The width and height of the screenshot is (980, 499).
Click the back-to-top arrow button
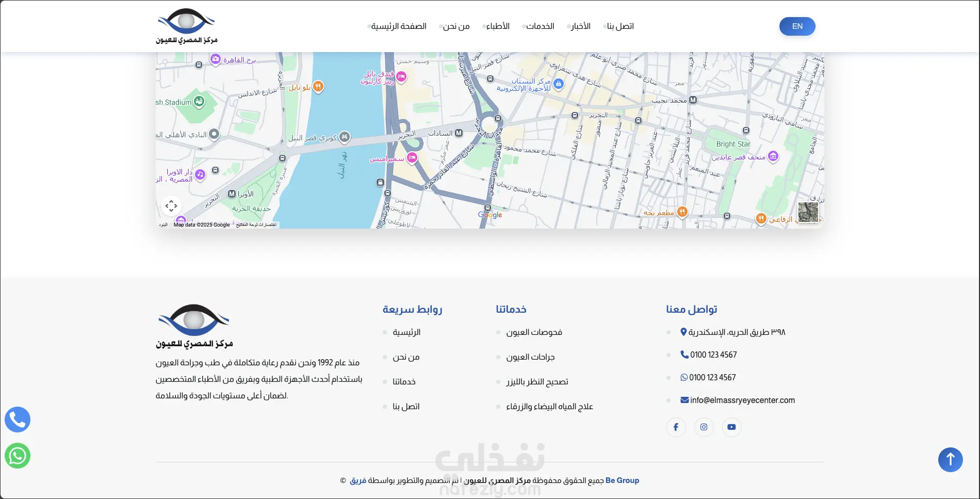[x=950, y=459]
